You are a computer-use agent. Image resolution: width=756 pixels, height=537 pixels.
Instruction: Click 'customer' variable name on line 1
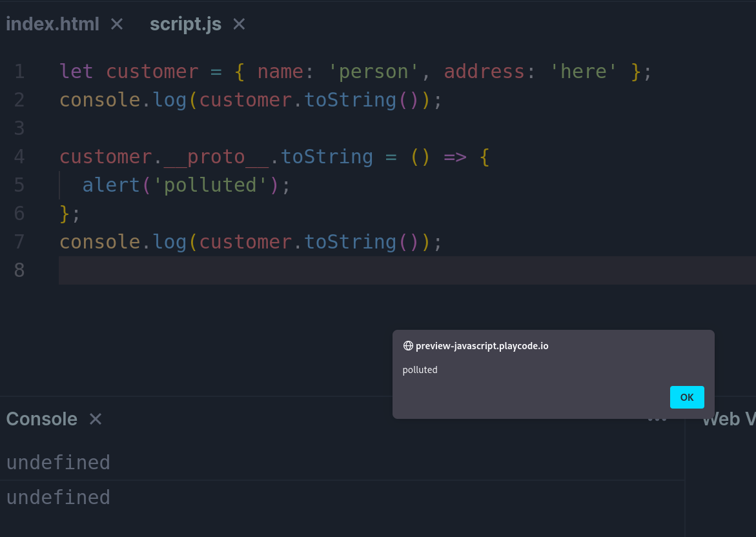(152, 72)
